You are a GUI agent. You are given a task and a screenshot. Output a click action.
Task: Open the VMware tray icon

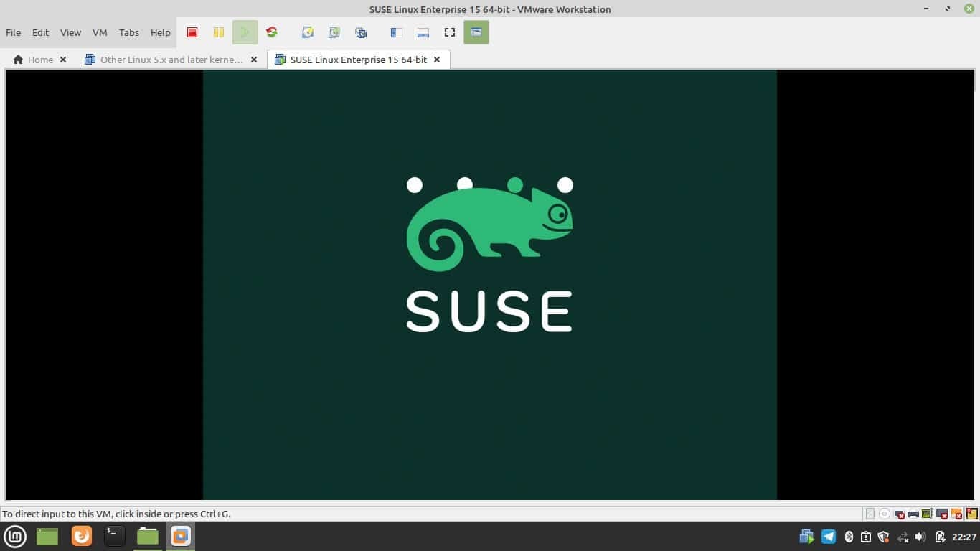pos(806,537)
